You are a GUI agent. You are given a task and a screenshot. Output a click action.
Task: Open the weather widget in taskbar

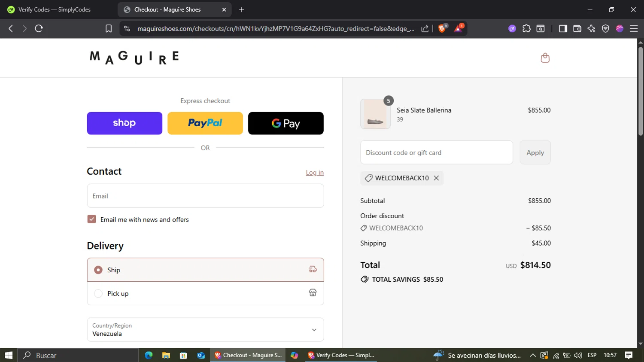pyautogui.click(x=477, y=355)
